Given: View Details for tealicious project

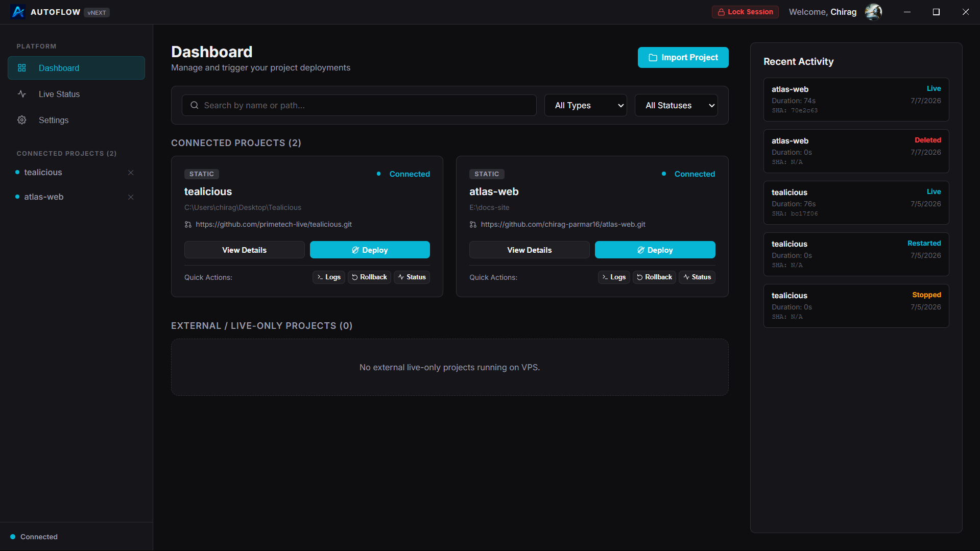Looking at the screenshot, I should (244, 250).
